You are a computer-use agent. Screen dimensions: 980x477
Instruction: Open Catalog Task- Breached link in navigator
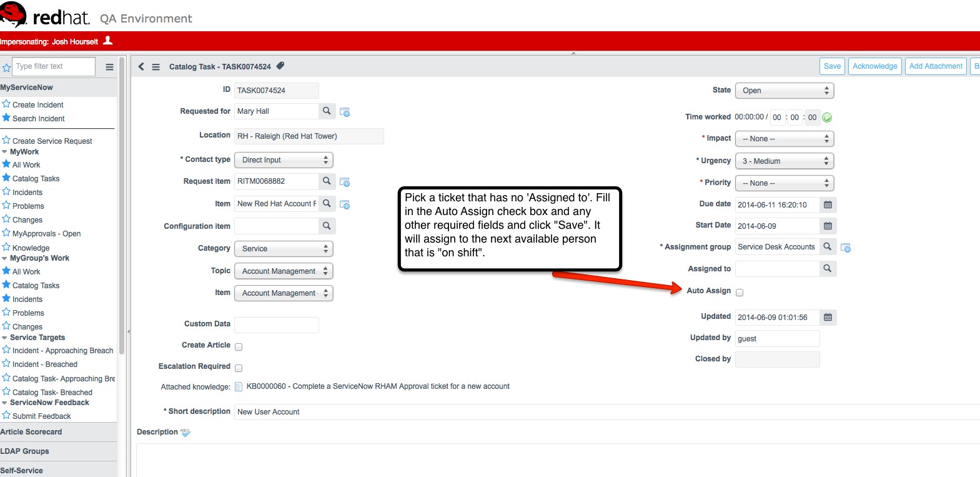pyautogui.click(x=52, y=393)
